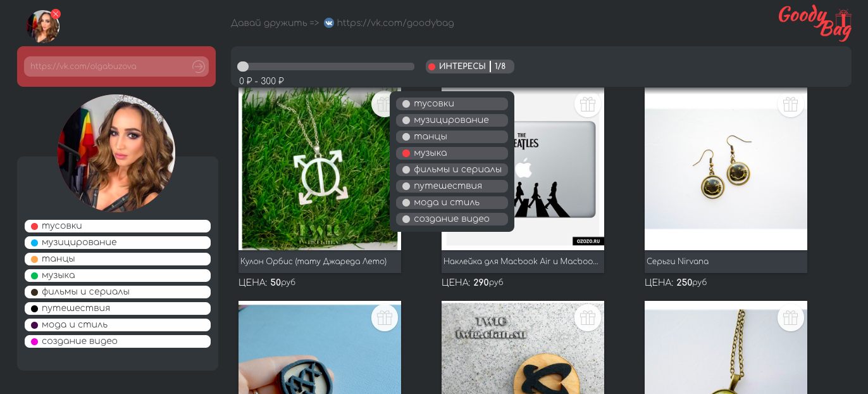Image resolution: width=868 pixels, height=394 pixels.
Task: Click the large circular profile photo
Action: click(116, 153)
